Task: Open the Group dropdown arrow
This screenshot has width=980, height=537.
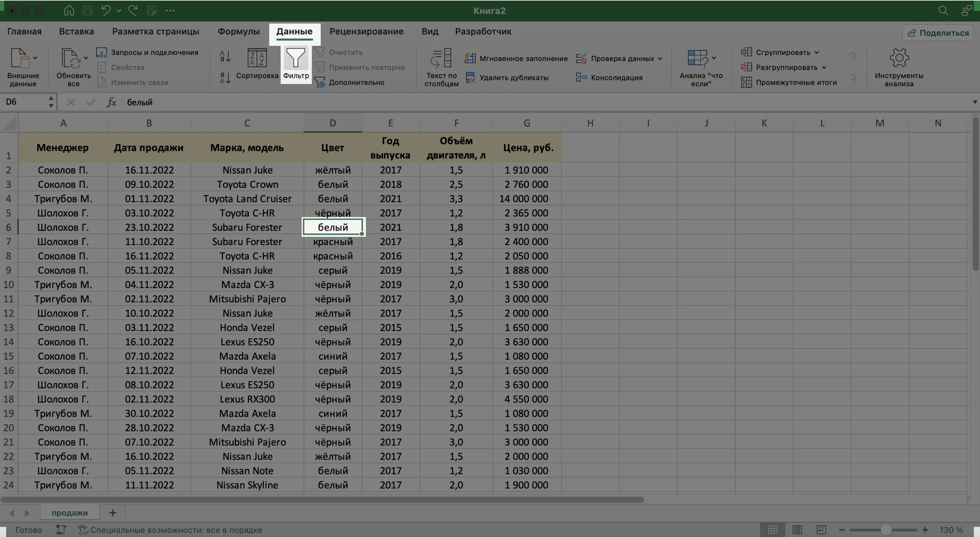Action: click(x=817, y=53)
